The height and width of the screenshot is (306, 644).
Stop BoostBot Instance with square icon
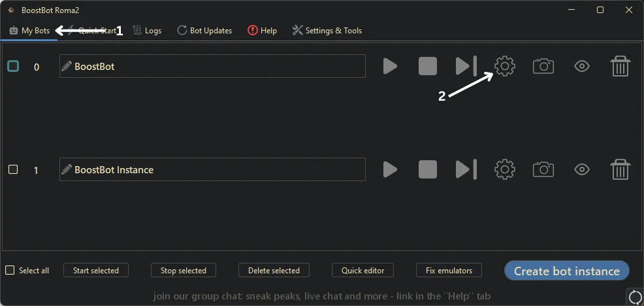click(428, 169)
